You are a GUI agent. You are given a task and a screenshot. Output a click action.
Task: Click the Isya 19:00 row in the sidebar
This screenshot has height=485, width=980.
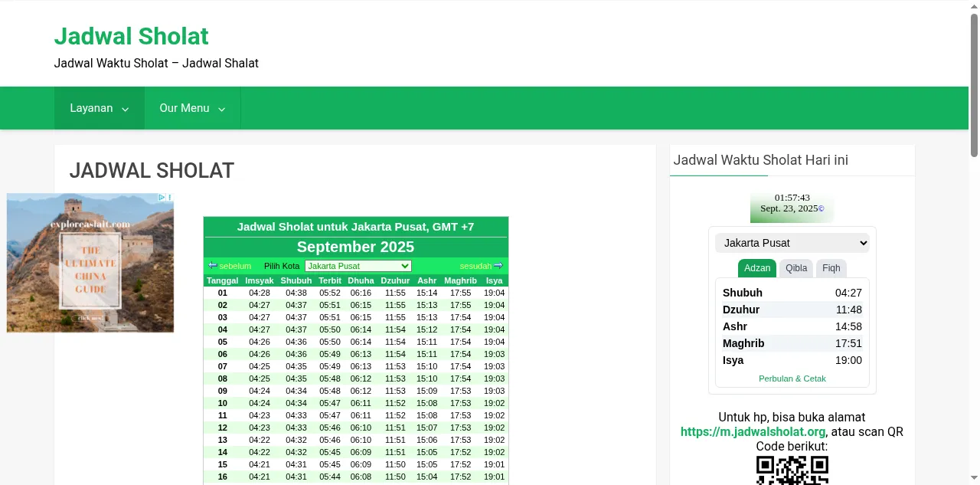792,360
